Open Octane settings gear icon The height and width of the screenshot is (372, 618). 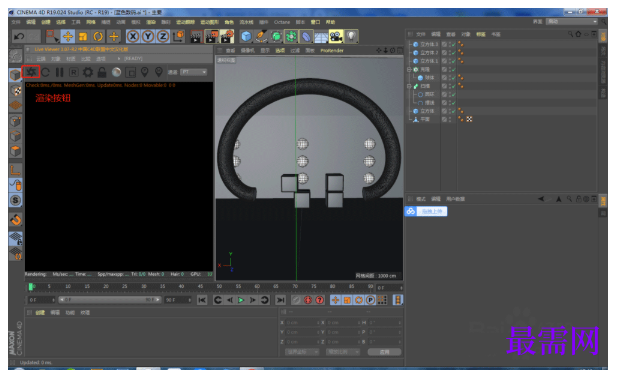(x=88, y=72)
